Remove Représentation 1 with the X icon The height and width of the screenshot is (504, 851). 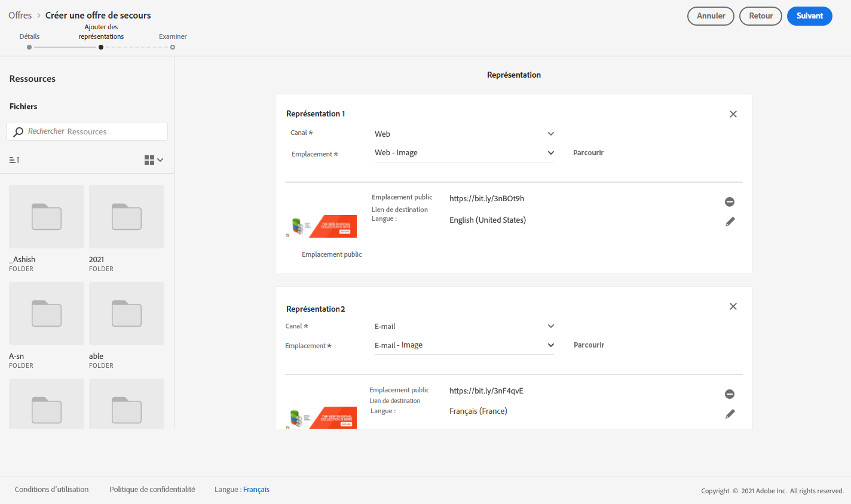733,114
